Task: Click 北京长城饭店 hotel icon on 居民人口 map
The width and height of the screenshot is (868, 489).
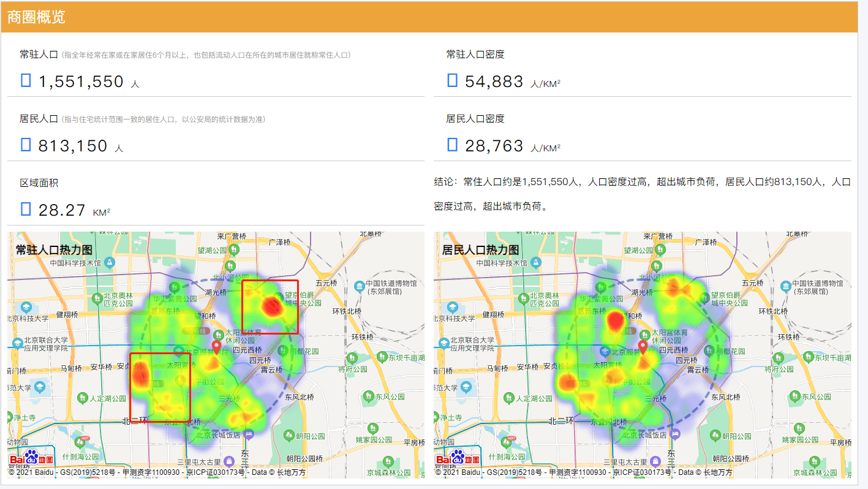Action: (x=674, y=434)
